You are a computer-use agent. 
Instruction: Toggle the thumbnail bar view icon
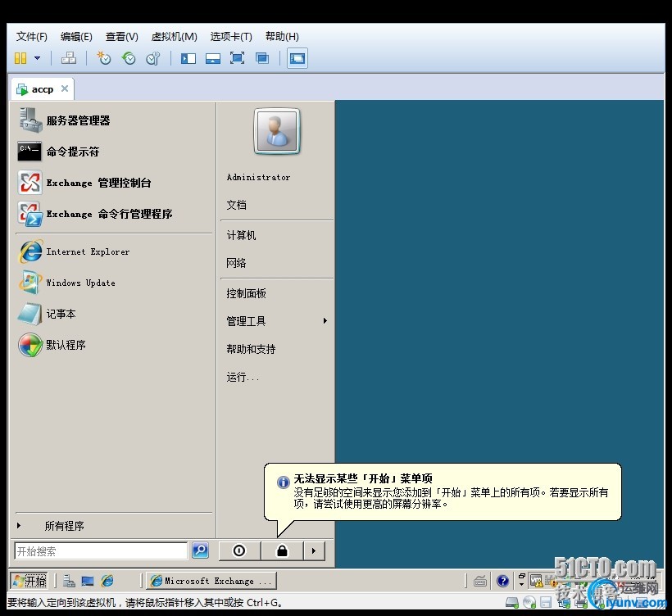pos(212,58)
